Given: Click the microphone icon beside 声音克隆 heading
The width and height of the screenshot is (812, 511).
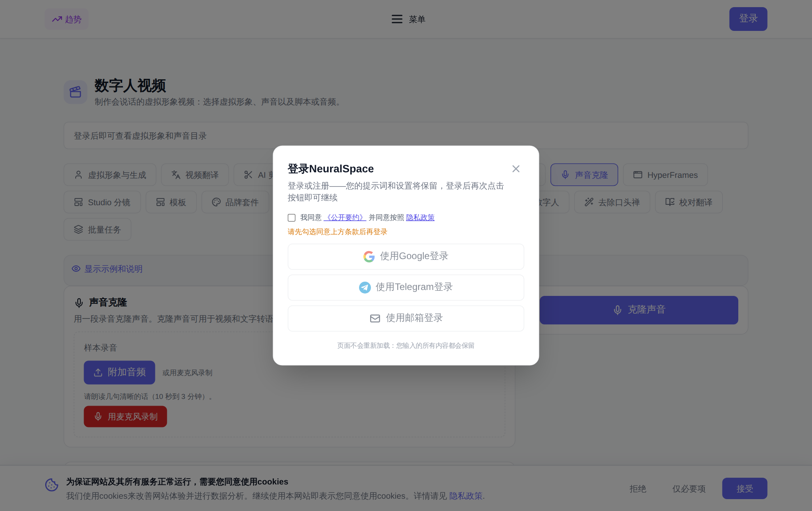Looking at the screenshot, I should tap(79, 303).
